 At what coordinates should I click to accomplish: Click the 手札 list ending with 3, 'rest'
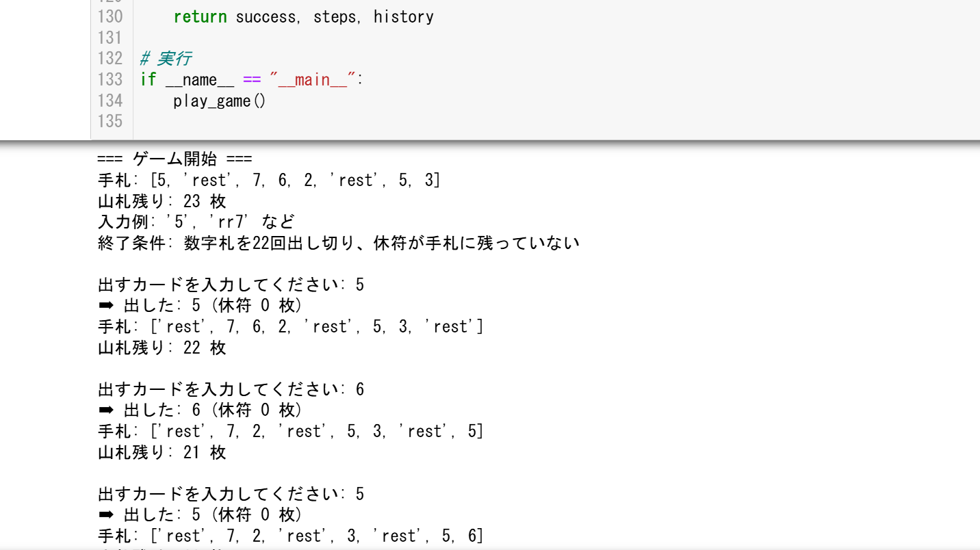tap(290, 326)
